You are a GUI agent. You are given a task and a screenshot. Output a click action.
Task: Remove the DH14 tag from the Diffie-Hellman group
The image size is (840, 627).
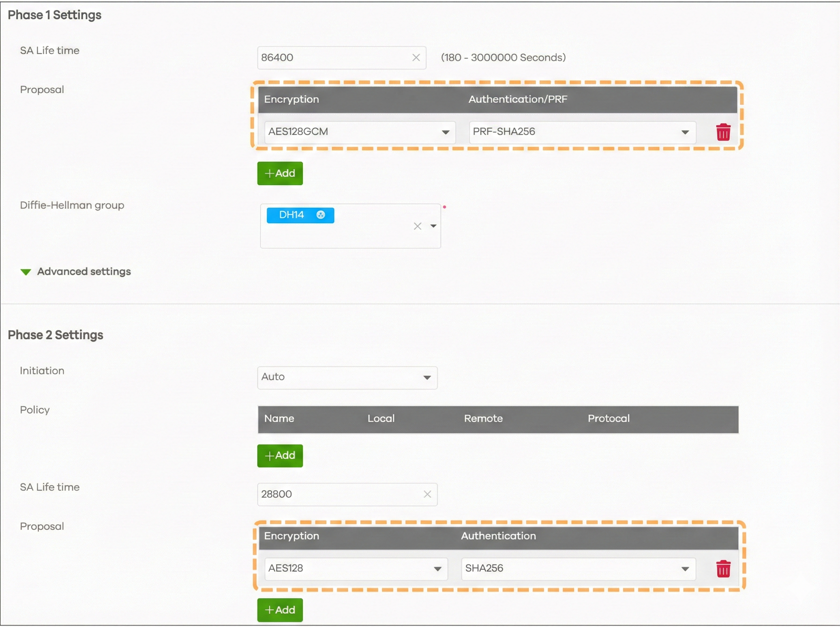[320, 215]
